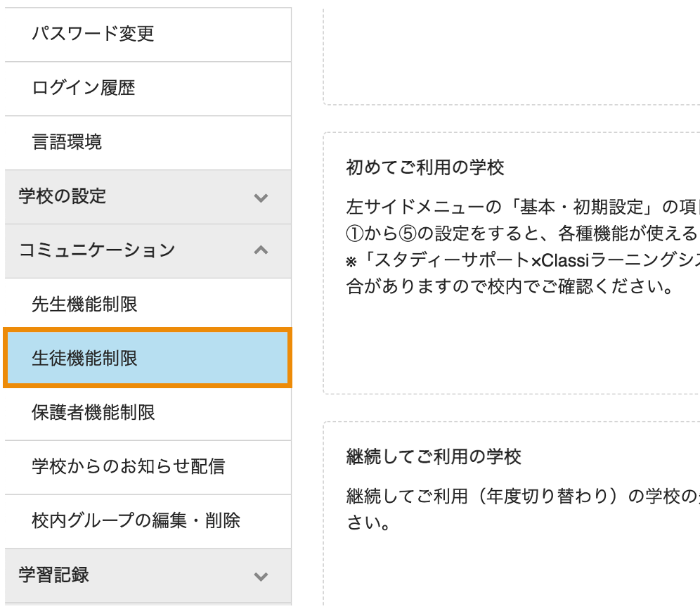
Task: Expand the 学習記録 chevron arrow
Action: coord(261,576)
